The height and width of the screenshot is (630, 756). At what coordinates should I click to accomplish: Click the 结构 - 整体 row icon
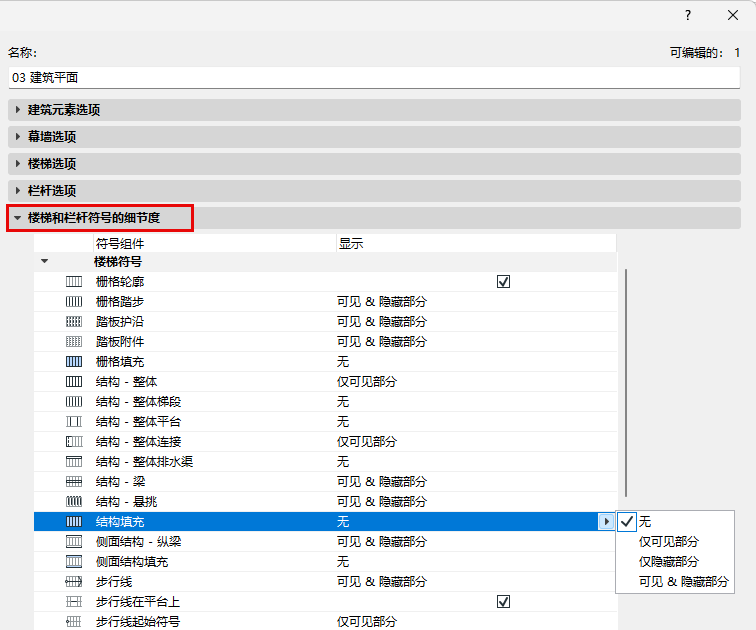[x=74, y=382]
